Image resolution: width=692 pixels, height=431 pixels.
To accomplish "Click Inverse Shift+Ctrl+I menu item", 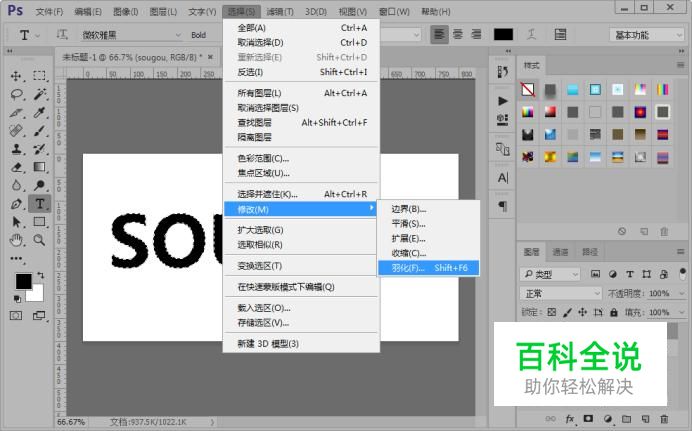I will click(302, 72).
